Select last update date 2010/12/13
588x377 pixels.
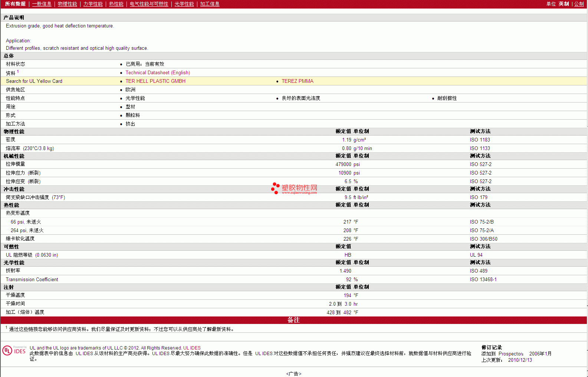pyautogui.click(x=520, y=360)
